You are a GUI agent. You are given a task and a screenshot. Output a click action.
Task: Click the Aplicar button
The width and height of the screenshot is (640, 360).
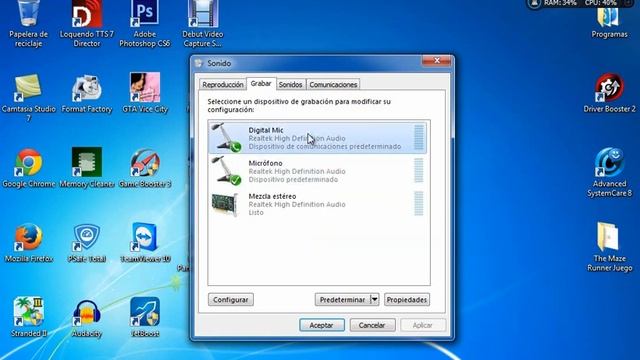[x=422, y=325]
